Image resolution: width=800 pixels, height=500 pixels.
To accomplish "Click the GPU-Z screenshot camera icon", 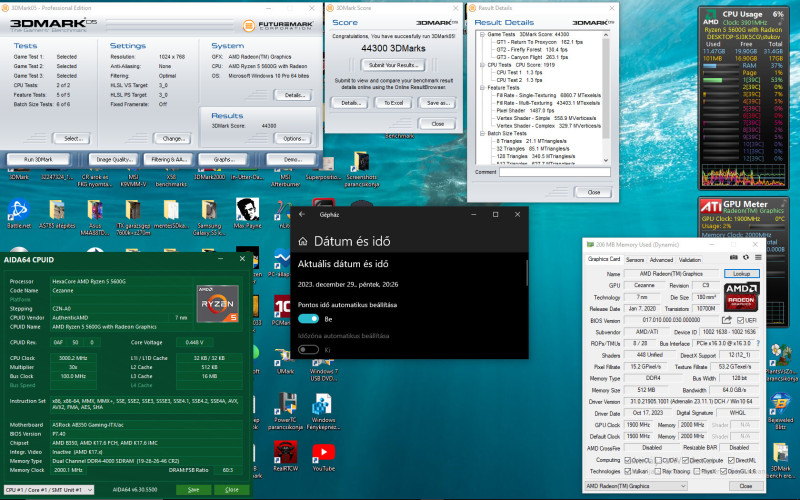I will point(734,258).
